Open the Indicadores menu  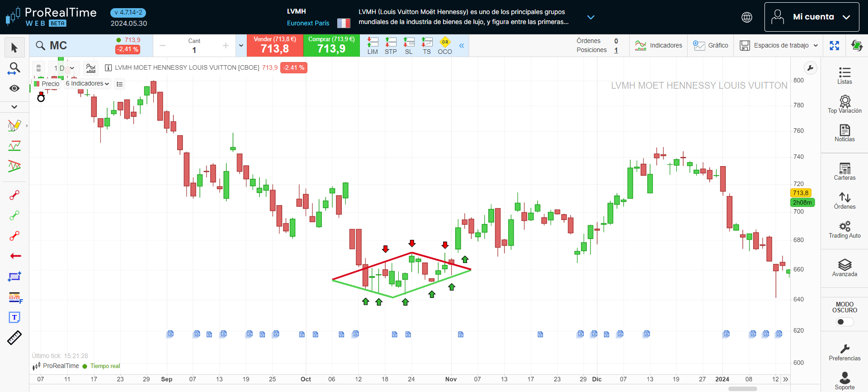click(x=658, y=46)
